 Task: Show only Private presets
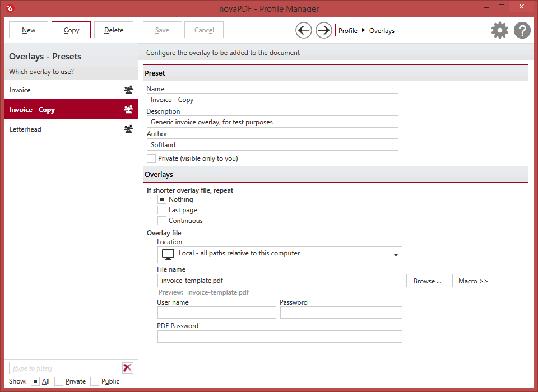tap(59, 381)
